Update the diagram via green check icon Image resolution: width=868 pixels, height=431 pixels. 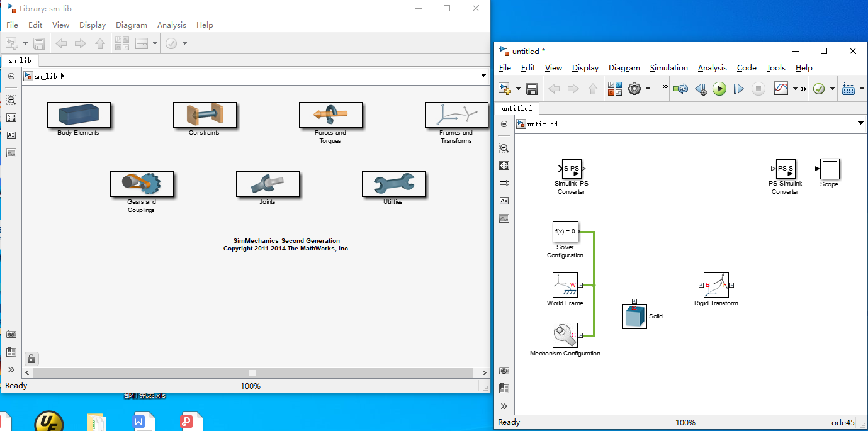tap(820, 89)
